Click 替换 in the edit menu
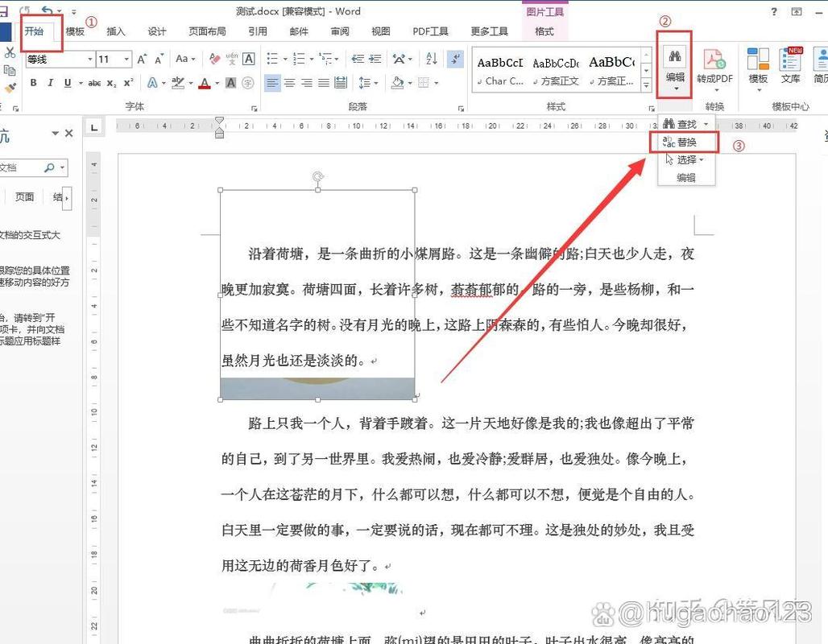The width and height of the screenshot is (828, 644). [x=687, y=142]
